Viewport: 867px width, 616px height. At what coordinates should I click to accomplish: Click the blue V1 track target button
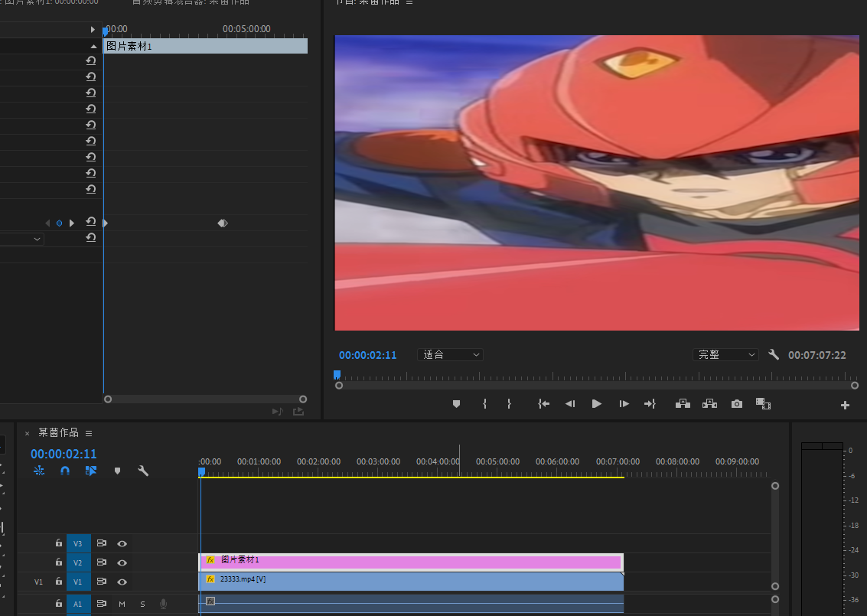point(78,582)
